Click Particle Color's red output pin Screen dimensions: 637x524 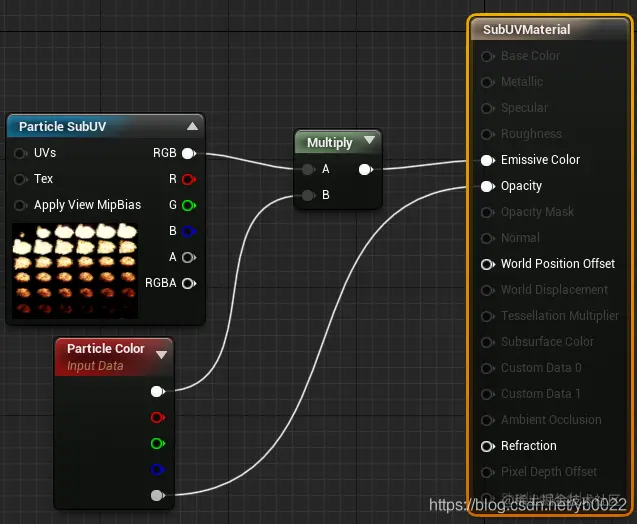[158, 417]
